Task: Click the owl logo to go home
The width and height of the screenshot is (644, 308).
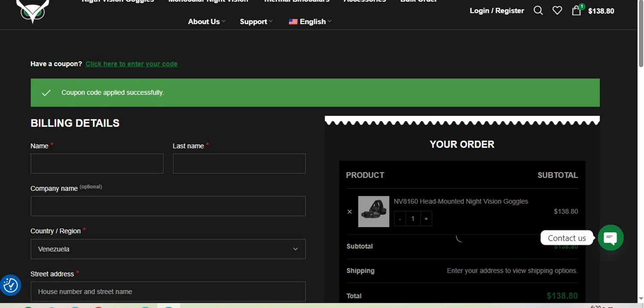Action: click(x=33, y=11)
